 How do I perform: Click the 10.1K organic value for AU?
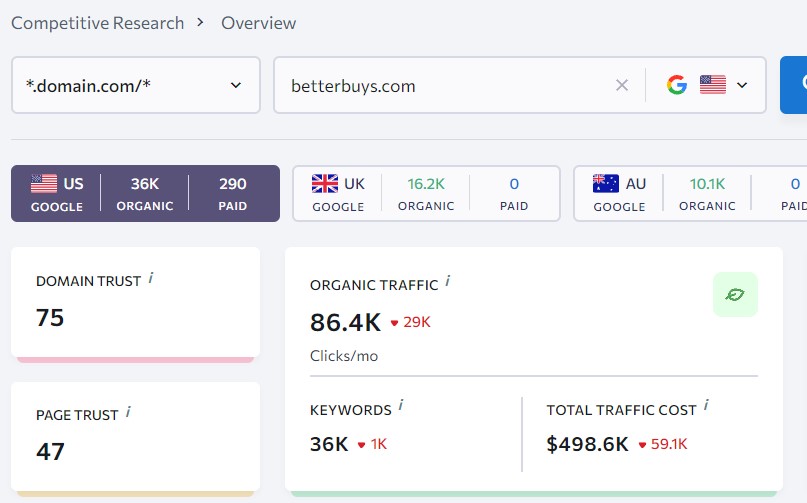(x=707, y=184)
